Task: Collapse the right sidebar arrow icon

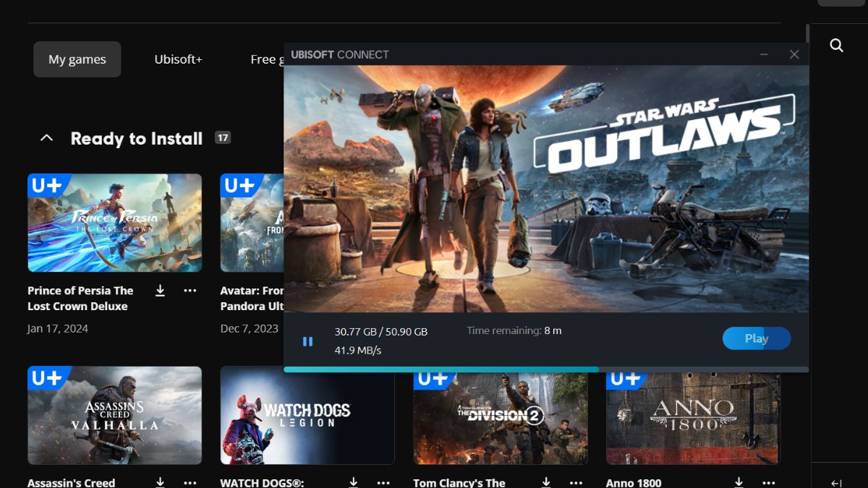Action: (x=836, y=483)
